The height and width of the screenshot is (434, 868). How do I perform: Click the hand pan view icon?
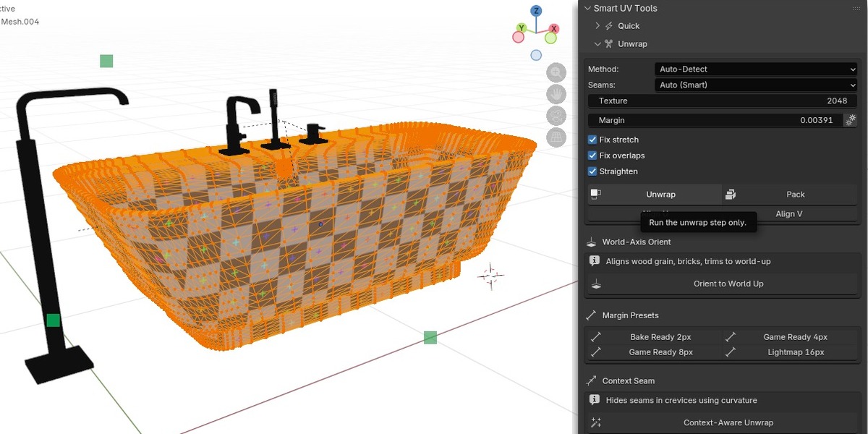pos(556,93)
